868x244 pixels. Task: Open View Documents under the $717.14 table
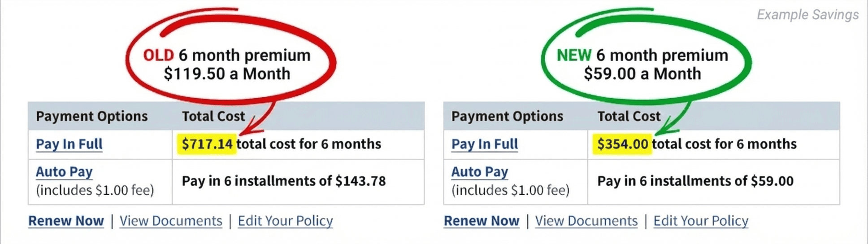pyautogui.click(x=171, y=221)
